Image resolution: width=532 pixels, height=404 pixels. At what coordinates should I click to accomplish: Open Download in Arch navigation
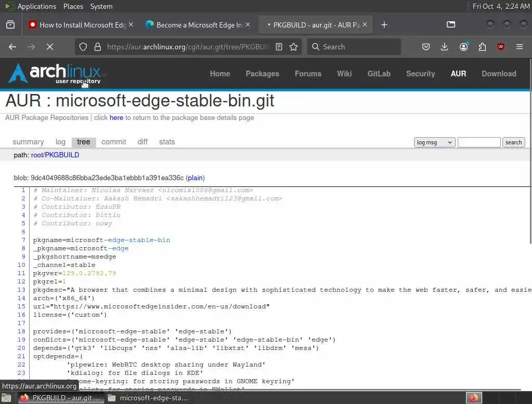pyautogui.click(x=499, y=74)
